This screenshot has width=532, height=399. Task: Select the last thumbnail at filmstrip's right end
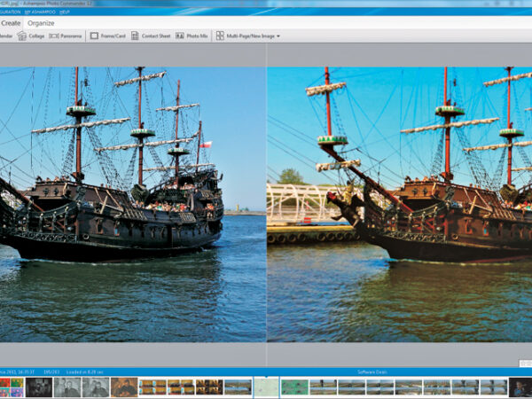tap(520, 387)
